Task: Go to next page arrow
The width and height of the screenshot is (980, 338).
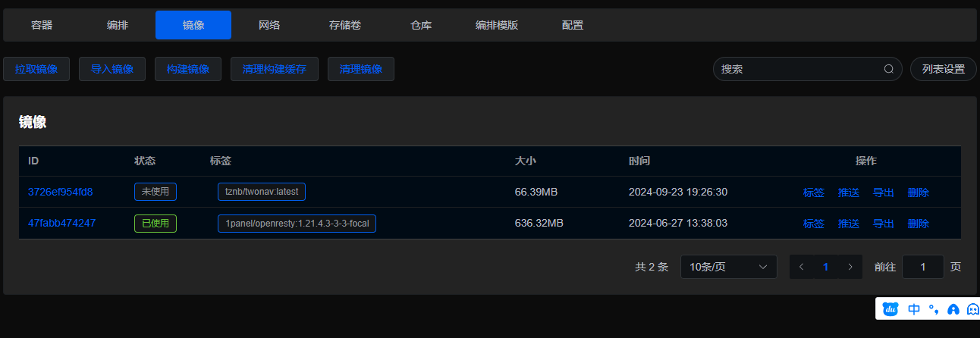Action: (850, 267)
